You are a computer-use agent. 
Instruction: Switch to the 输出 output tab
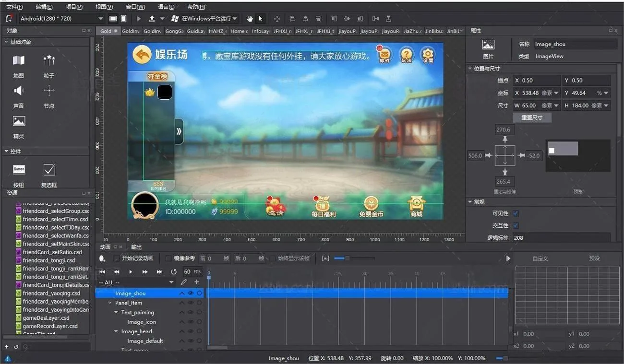click(136, 247)
